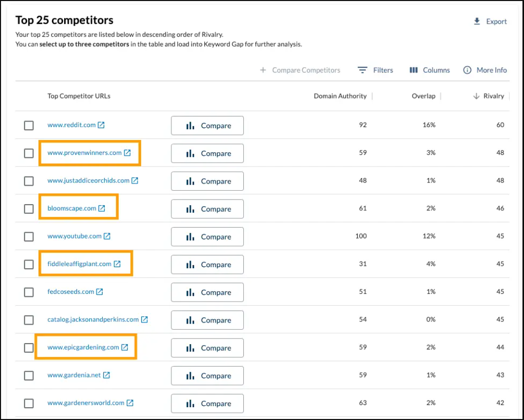The image size is (524, 420).
Task: Open the fedcoseeds.com link
Action: [71, 291]
